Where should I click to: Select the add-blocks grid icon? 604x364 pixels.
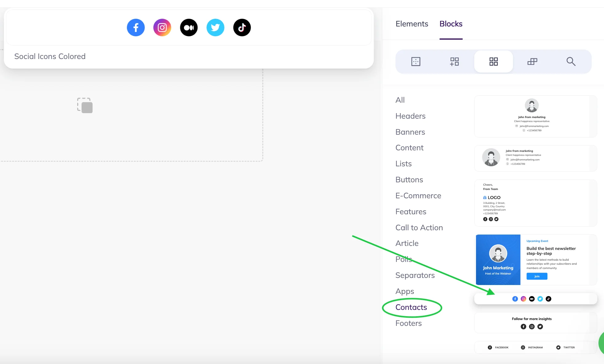point(455,61)
